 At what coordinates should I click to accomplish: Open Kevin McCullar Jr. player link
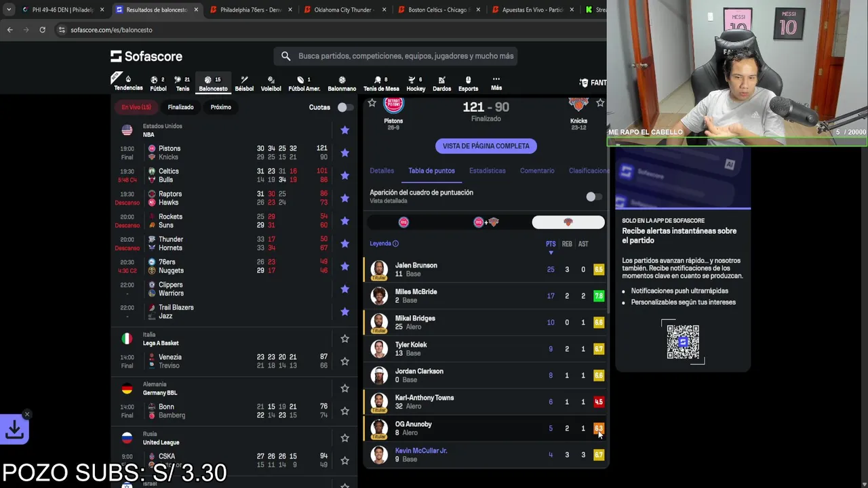tap(421, 451)
